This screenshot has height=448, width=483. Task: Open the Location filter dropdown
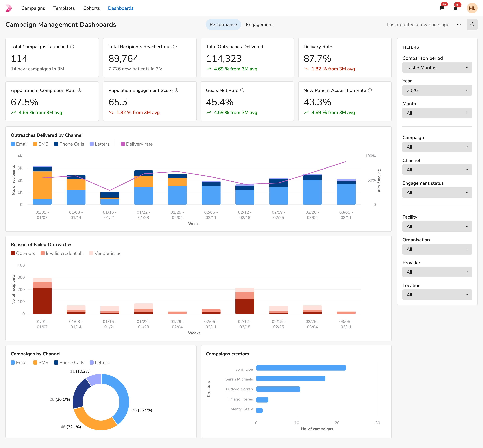pos(437,295)
